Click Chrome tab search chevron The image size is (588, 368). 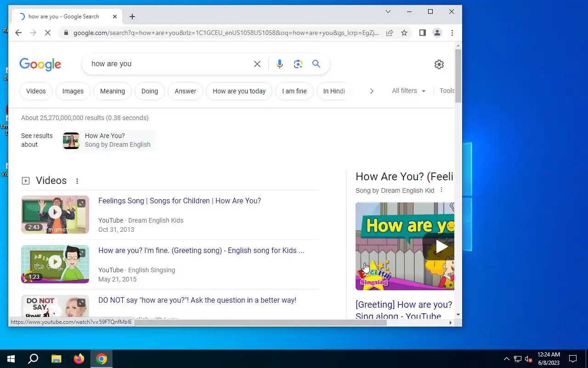point(388,11)
